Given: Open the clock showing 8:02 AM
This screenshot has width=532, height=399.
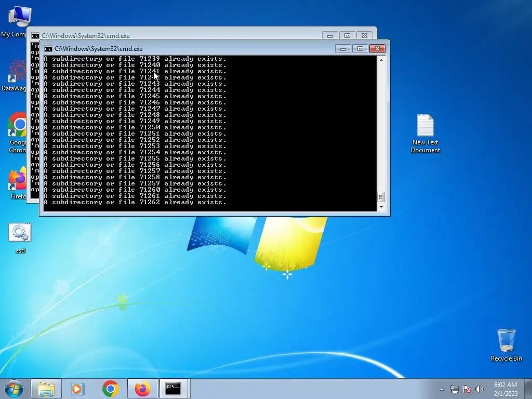Looking at the screenshot, I should pos(506,385).
